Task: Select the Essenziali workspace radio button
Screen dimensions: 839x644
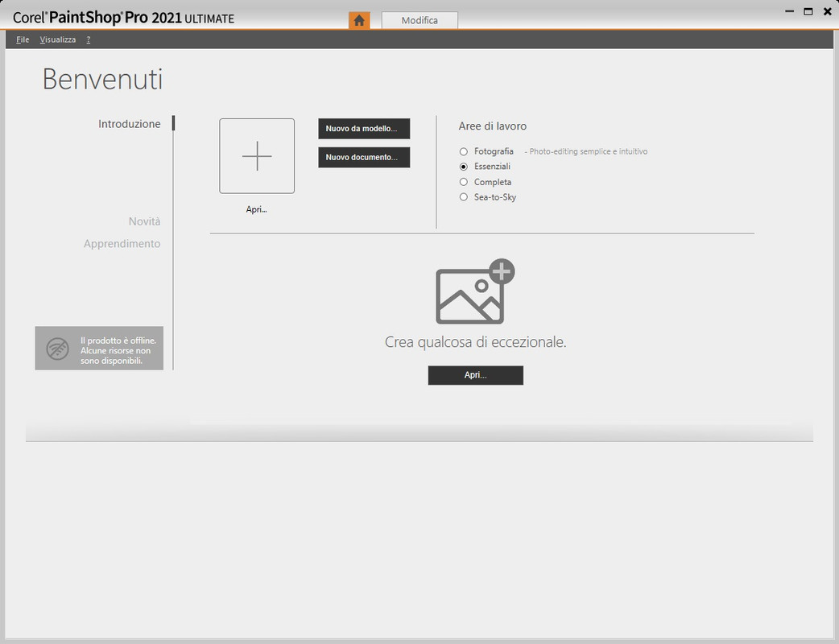Action: point(463,167)
